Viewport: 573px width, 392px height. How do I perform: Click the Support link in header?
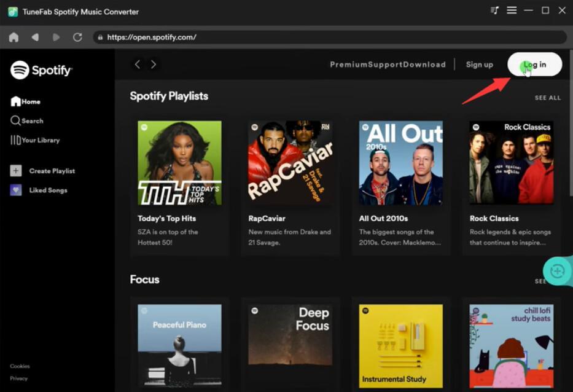pyautogui.click(x=385, y=65)
